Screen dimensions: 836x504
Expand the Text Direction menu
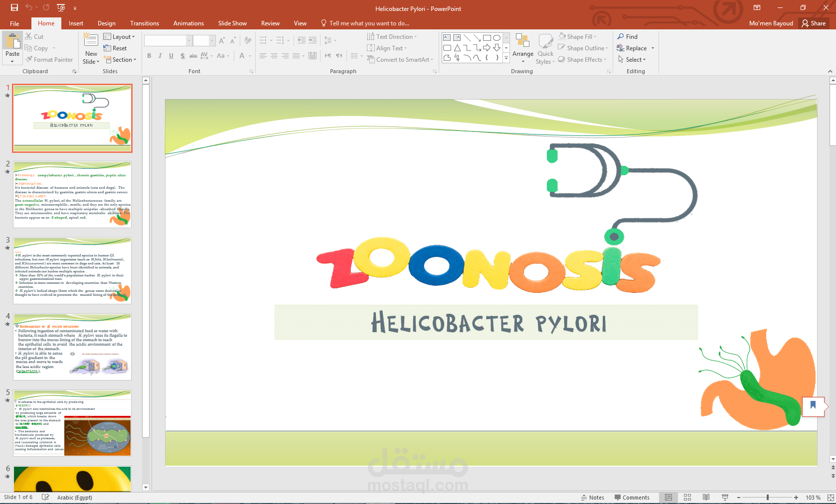point(392,37)
